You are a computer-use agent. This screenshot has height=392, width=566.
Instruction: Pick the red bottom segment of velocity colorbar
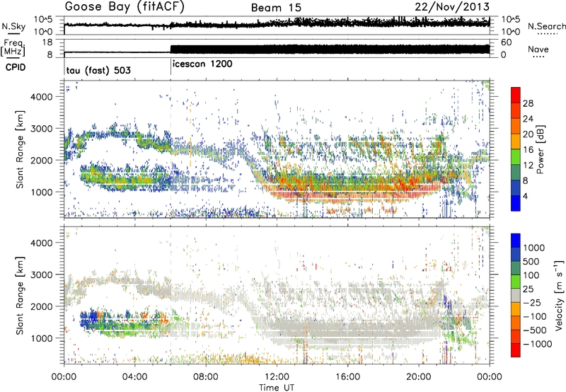tap(516, 350)
